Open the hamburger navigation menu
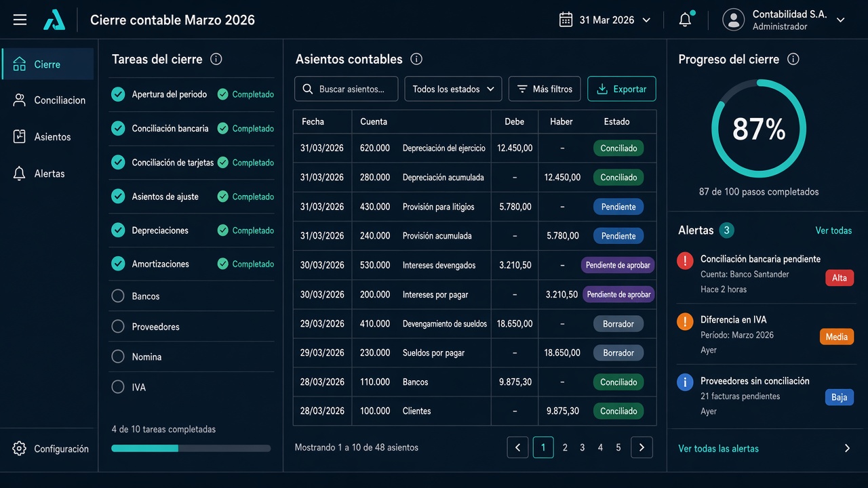 click(x=20, y=20)
